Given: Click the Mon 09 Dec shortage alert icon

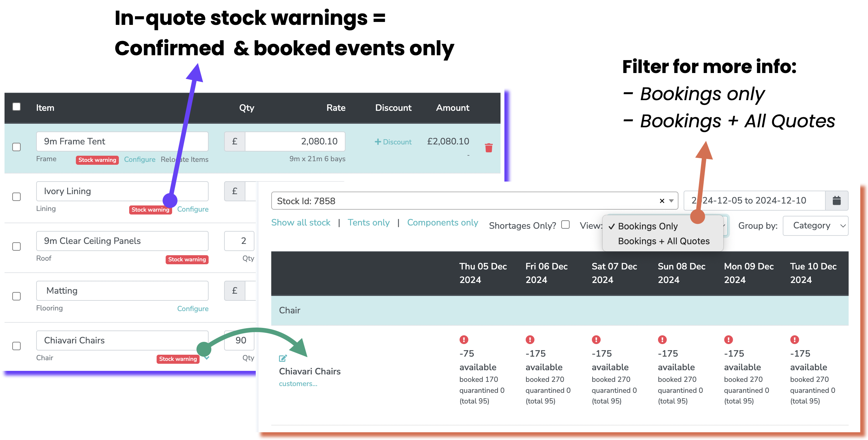Looking at the screenshot, I should tap(728, 340).
